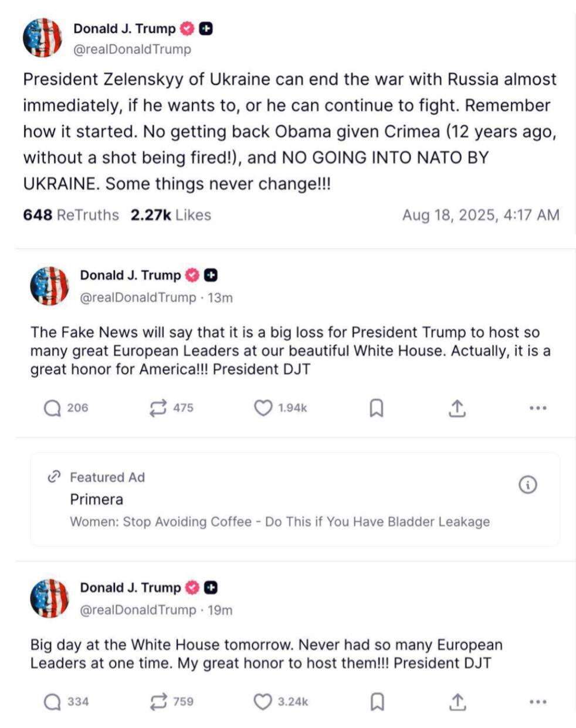The height and width of the screenshot is (728, 576).
Task: Reply to the Fake News post
Action: click(x=53, y=408)
